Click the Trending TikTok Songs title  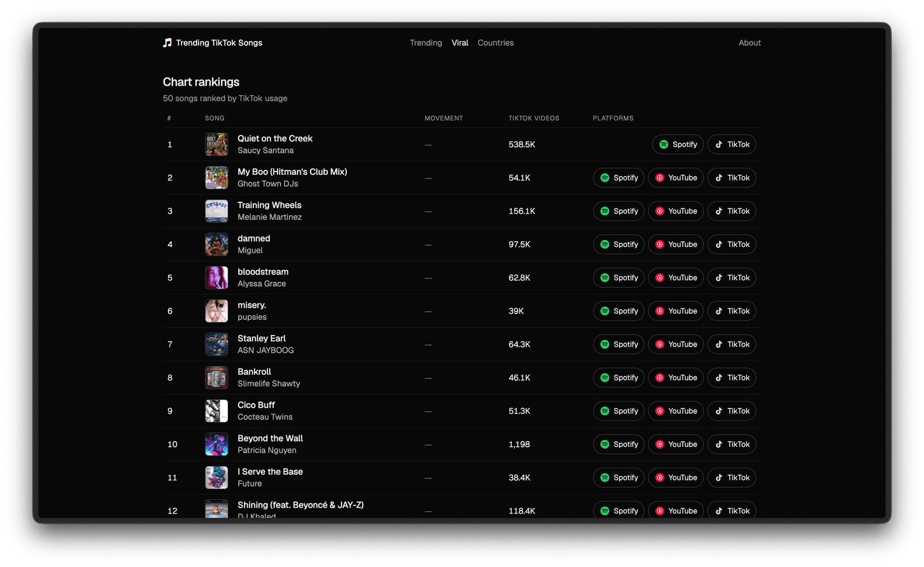pyautogui.click(x=219, y=43)
